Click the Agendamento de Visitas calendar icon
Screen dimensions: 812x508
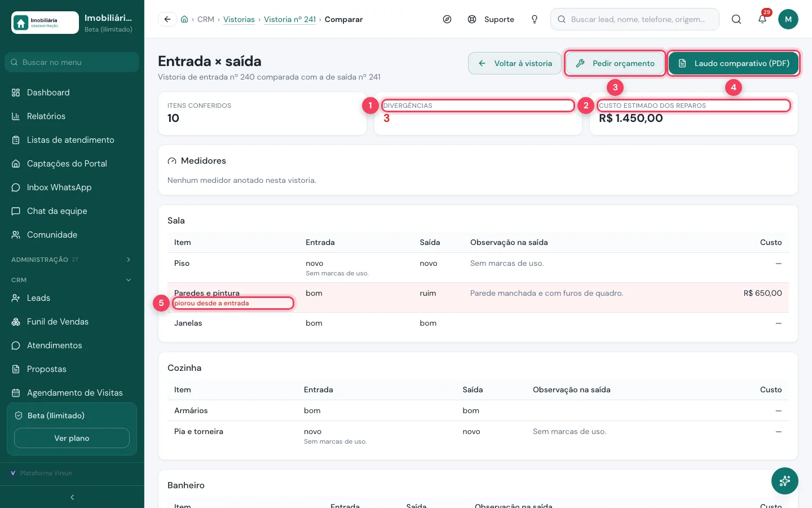(16, 393)
